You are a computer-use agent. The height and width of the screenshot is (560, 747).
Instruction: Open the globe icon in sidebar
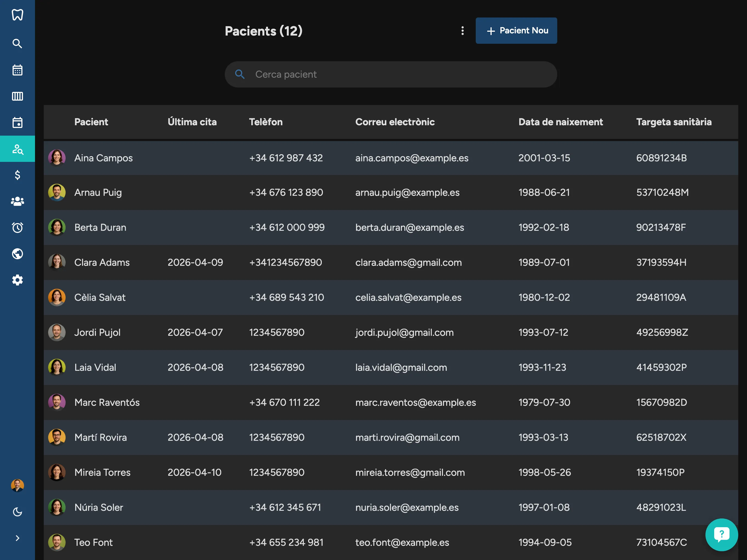click(x=17, y=254)
